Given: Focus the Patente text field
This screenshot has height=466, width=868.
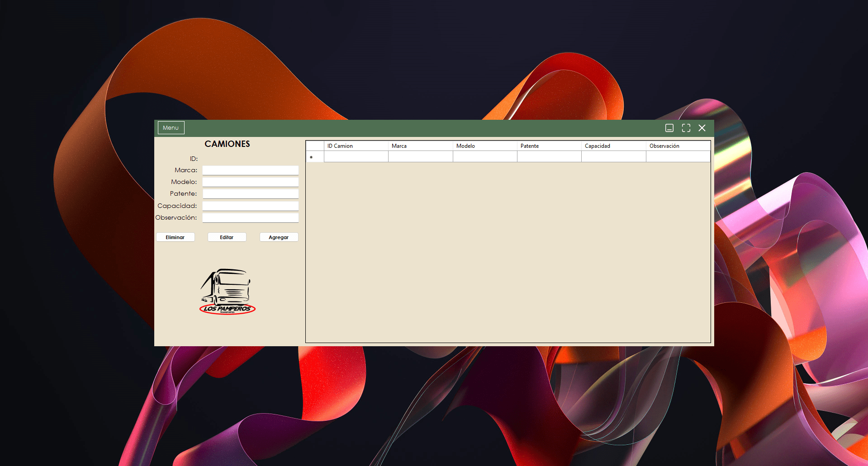Looking at the screenshot, I should click(x=250, y=194).
